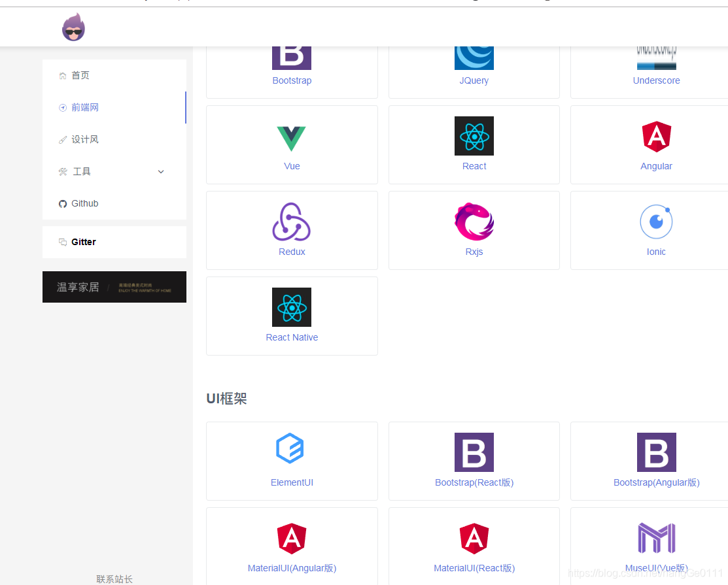Click the Bootstrap(Angular版) logo icon
The height and width of the screenshot is (585, 728).
click(657, 452)
